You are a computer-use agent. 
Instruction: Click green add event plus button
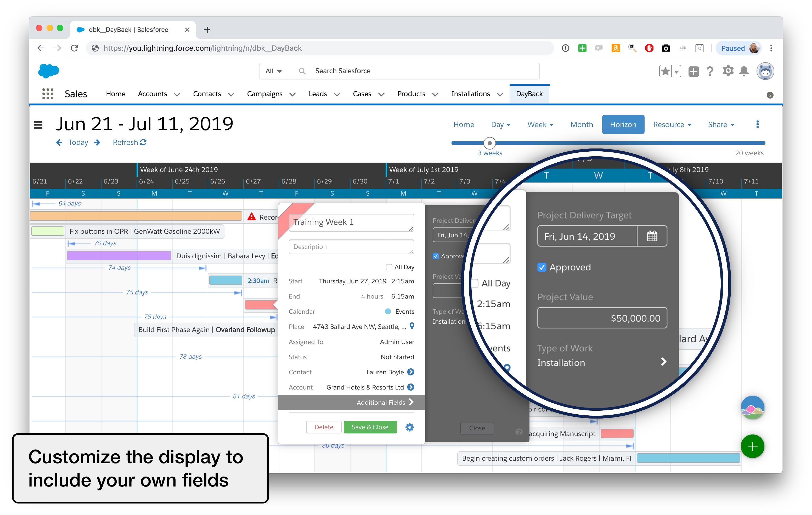(752, 446)
